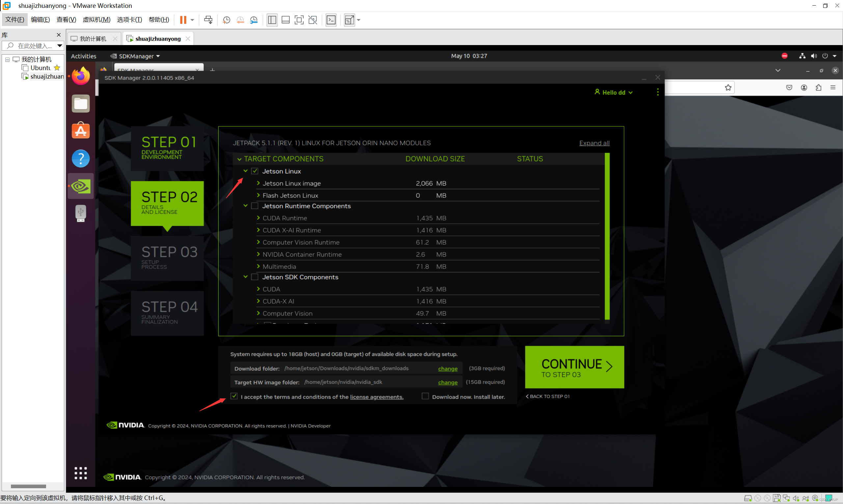Take a snapshot using the clock-plus icon
The height and width of the screenshot is (504, 843).
[226, 20]
